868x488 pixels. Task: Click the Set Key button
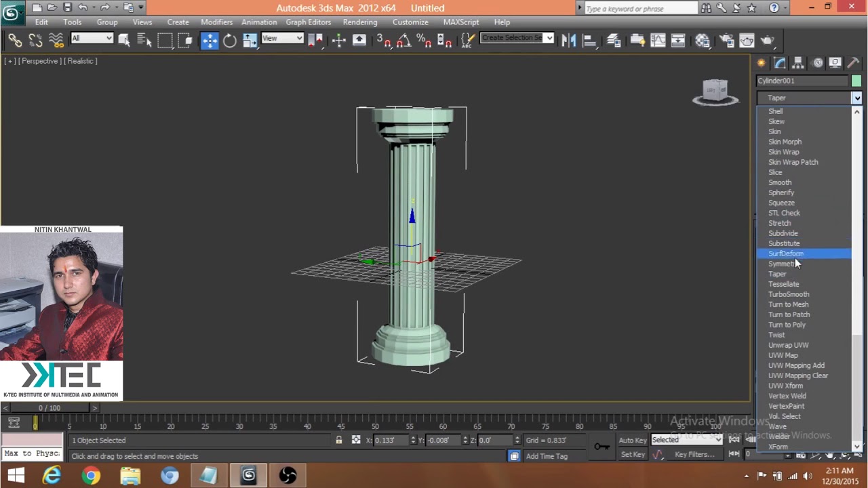632,454
